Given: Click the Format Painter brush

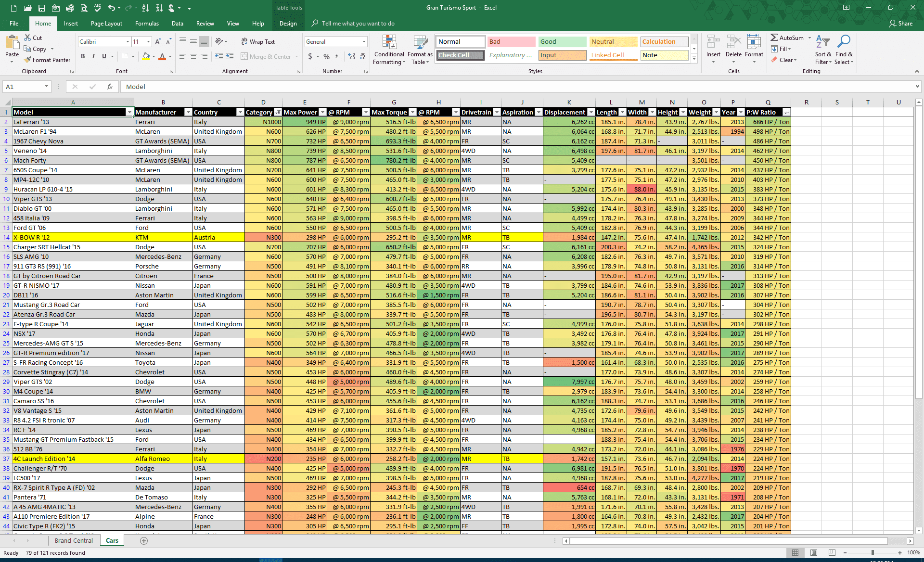Looking at the screenshot, I should (x=27, y=60).
